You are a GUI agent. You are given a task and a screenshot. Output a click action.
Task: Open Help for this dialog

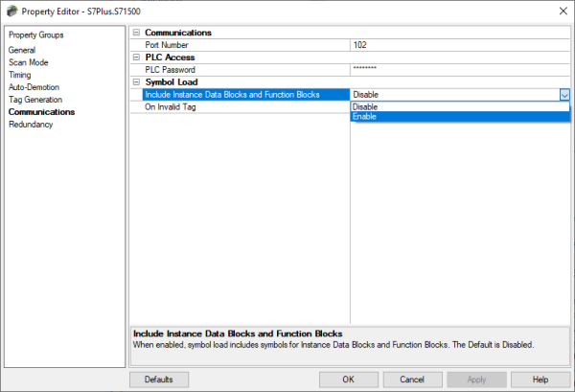coord(540,380)
